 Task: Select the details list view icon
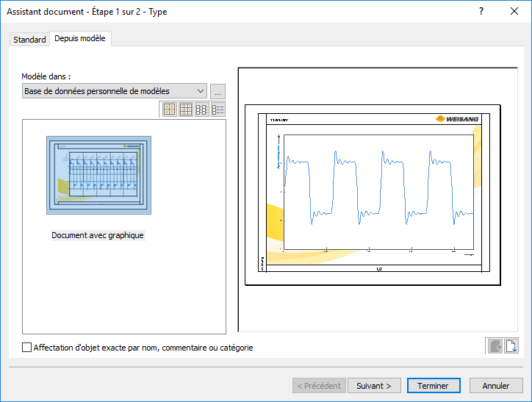pyautogui.click(x=218, y=110)
